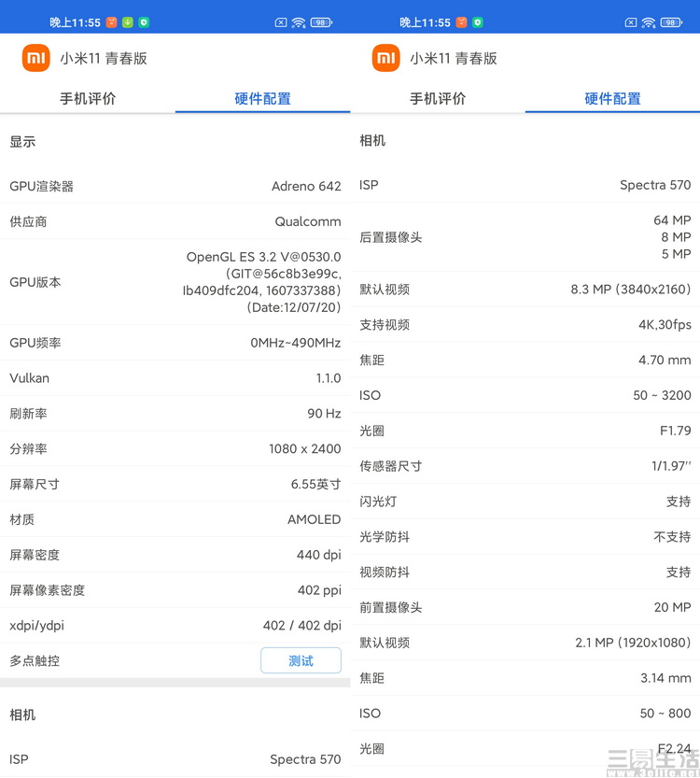Tap 相机 section header in right screenshot
The width and height of the screenshot is (700, 778).
click(x=372, y=140)
